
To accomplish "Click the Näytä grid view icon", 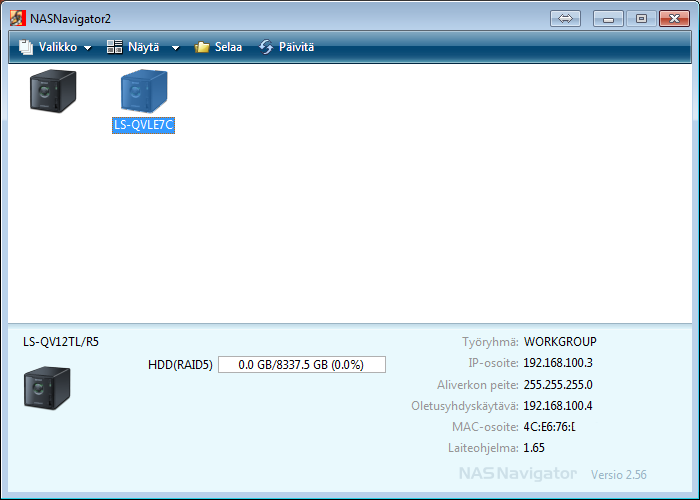I will [115, 47].
